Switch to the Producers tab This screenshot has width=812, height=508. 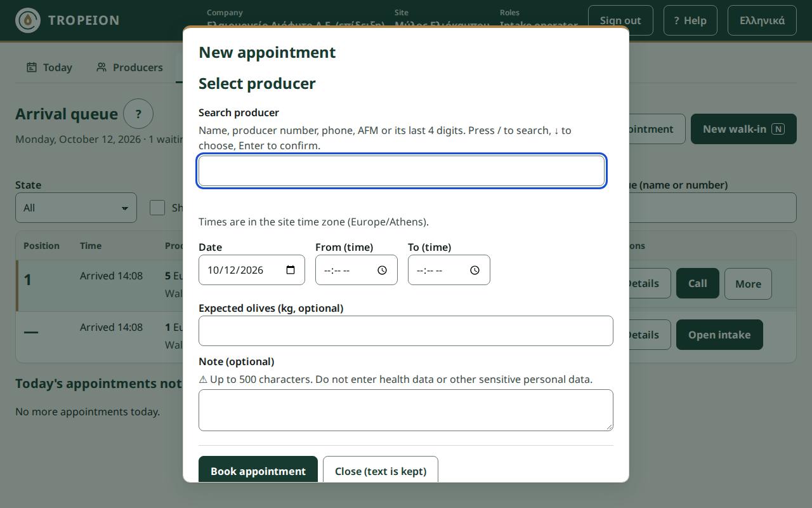pyautogui.click(x=129, y=67)
